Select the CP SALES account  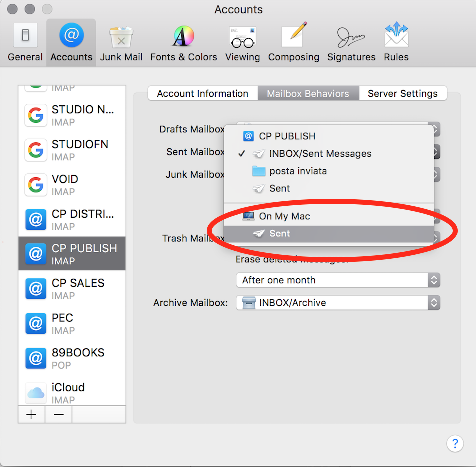point(72,289)
